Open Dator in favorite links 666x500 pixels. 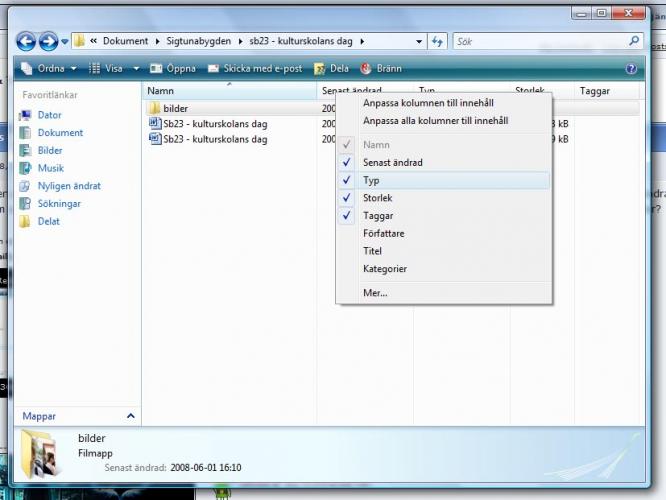(49, 115)
